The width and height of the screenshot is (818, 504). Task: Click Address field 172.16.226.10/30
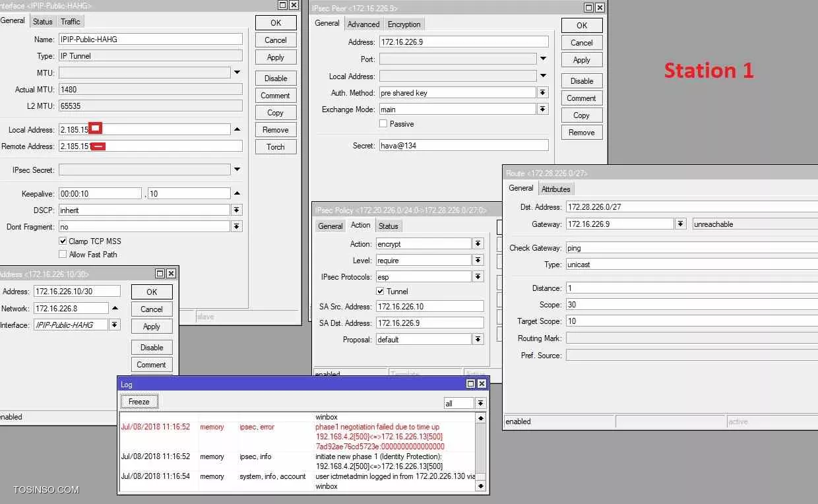click(x=77, y=292)
